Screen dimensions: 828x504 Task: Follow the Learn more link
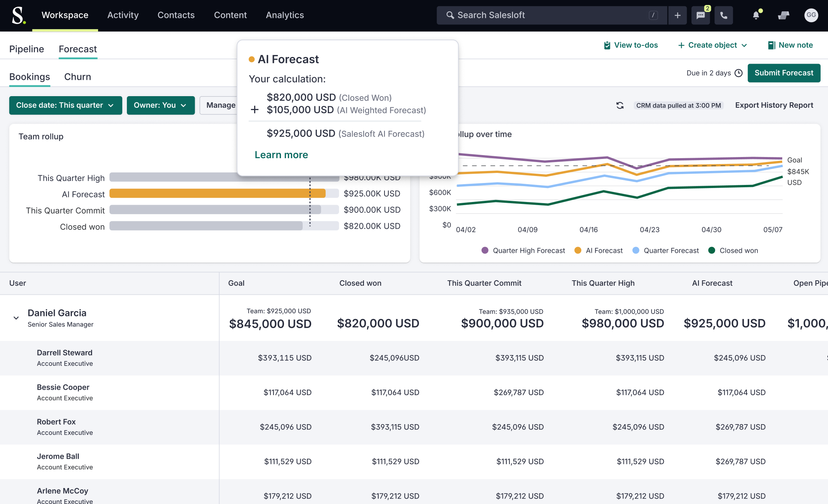coord(281,155)
